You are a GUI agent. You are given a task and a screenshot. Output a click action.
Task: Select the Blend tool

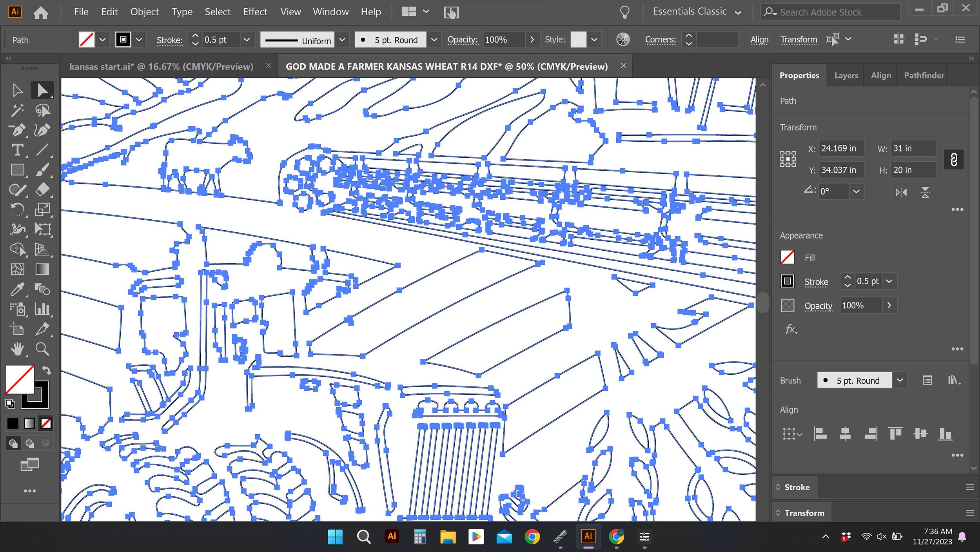[42, 290]
